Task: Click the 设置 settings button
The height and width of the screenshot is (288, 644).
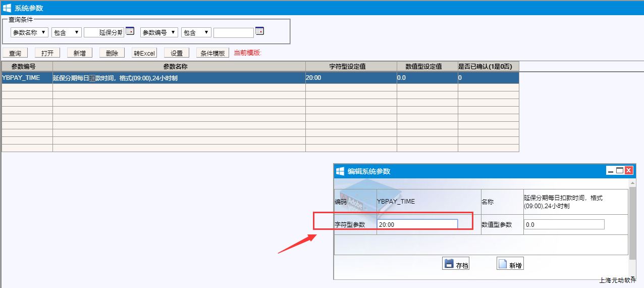Action: [x=176, y=53]
